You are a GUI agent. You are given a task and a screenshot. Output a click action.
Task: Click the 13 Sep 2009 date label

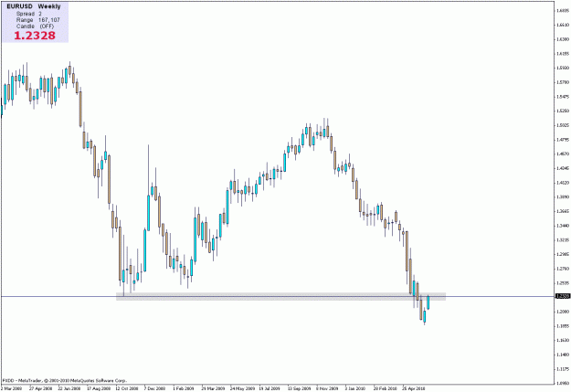(299, 388)
